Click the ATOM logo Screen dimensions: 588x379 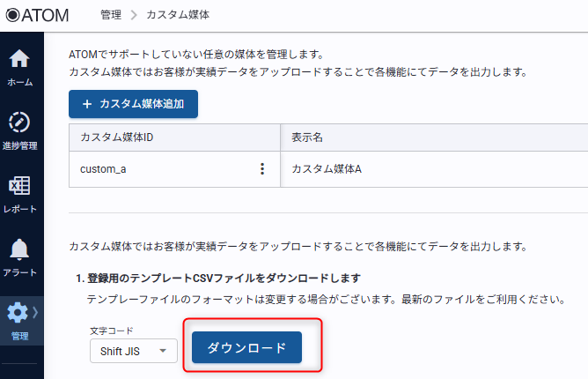click(x=38, y=15)
